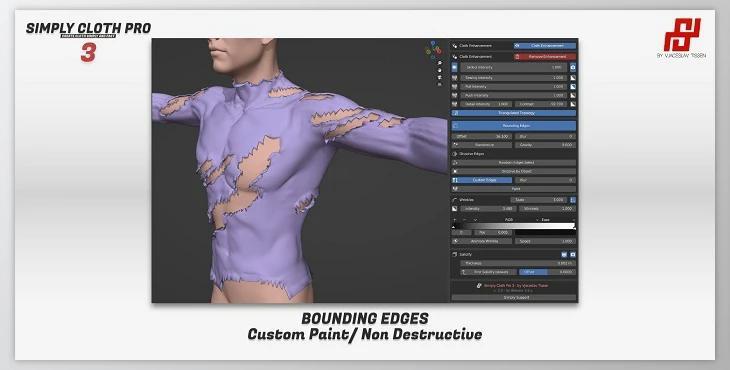Click the perspective toggle icon in viewport
Image resolution: width=730 pixels, height=370 pixels.
pyautogui.click(x=440, y=85)
